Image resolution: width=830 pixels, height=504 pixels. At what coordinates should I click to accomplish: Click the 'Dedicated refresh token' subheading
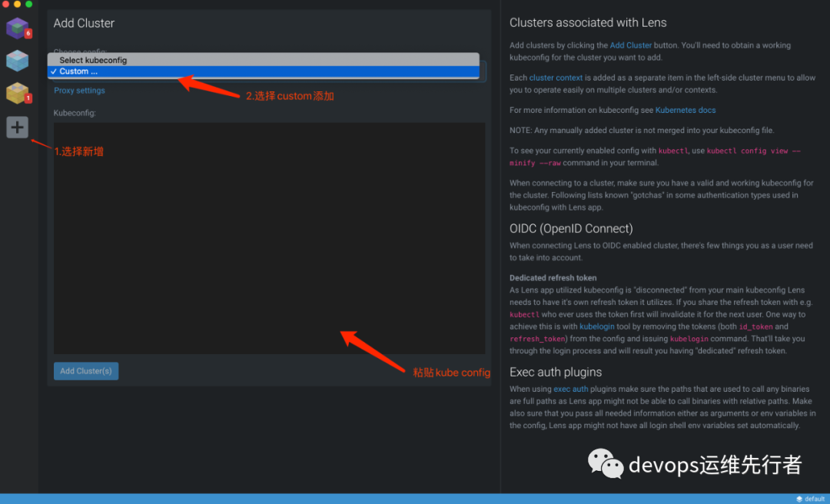pyautogui.click(x=553, y=278)
